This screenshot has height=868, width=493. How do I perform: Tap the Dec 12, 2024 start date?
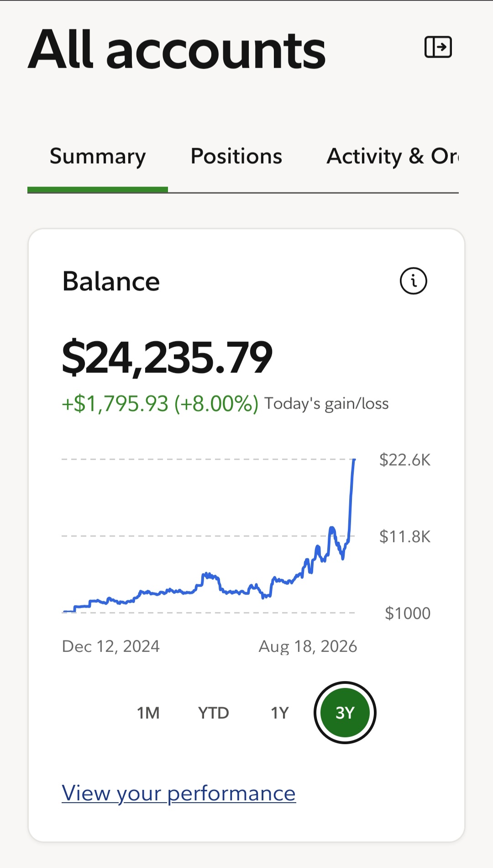111,646
